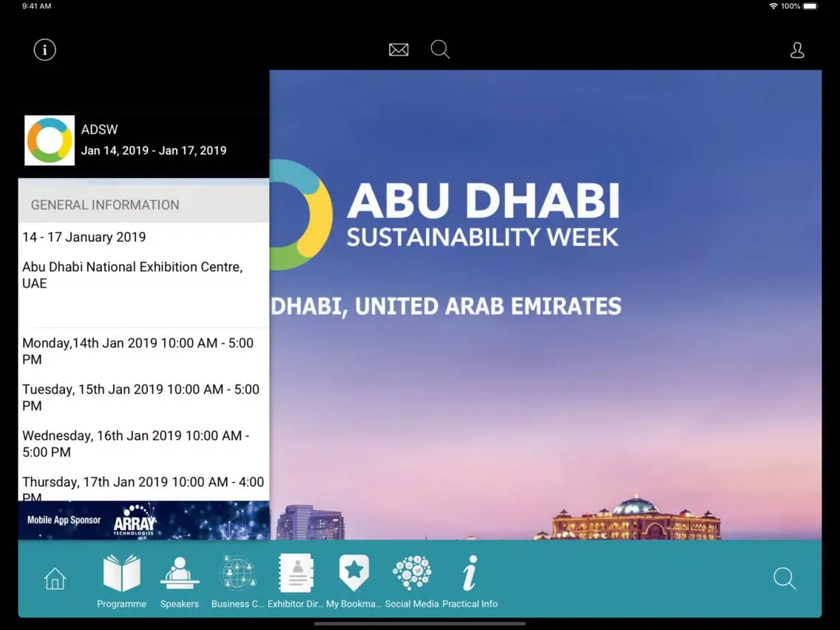Tap the GENERAL INFORMATION header
The width and height of the screenshot is (840, 630).
pyautogui.click(x=143, y=204)
